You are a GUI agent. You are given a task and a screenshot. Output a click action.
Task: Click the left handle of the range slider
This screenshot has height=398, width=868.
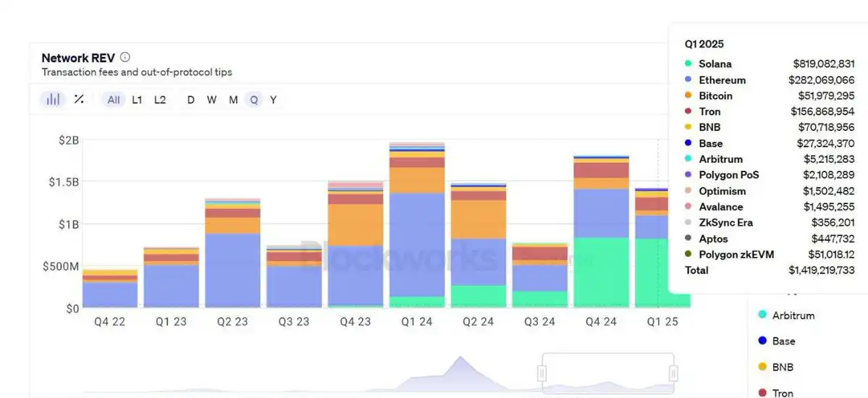pos(542,373)
